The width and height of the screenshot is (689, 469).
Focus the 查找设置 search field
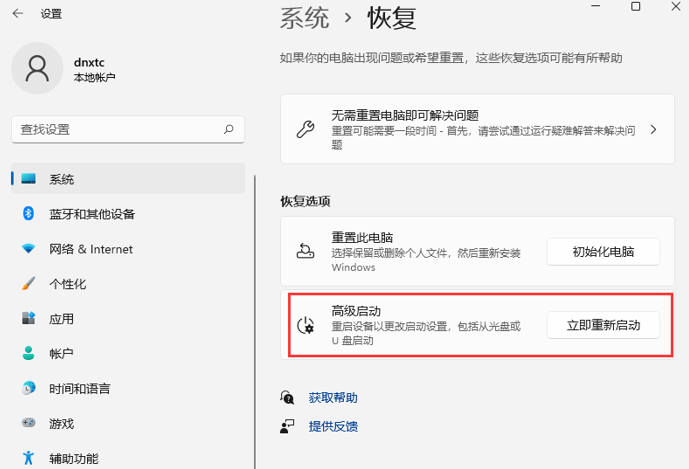pyautogui.click(x=128, y=129)
